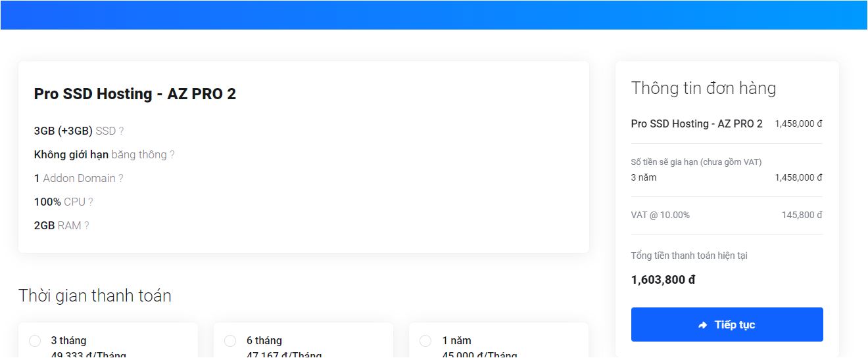This screenshot has height=358, width=868.
Task: Click the Pro SSD Hosting - AZ PRO 2 heading
Action: [135, 94]
